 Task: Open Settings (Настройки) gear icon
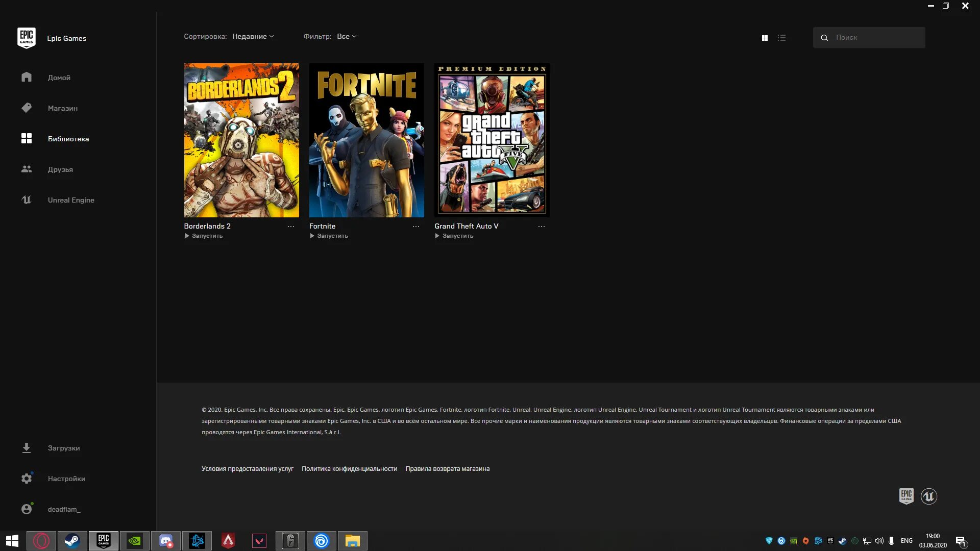pyautogui.click(x=27, y=479)
